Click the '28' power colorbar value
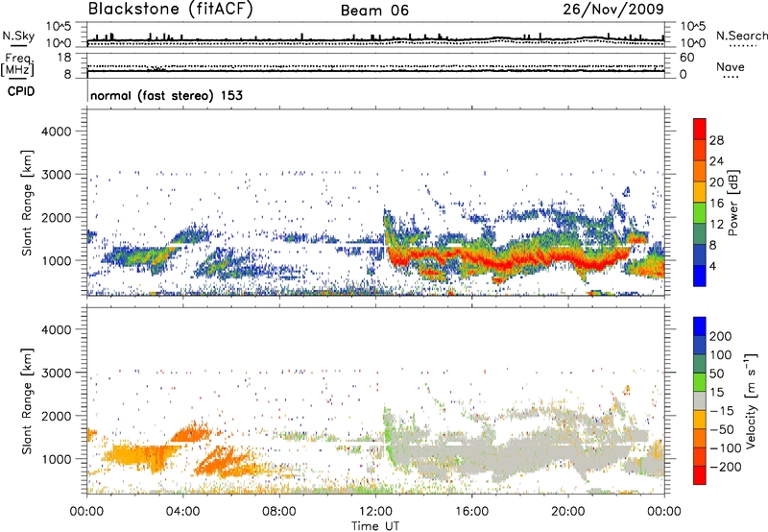Image resolution: width=768 pixels, height=532 pixels. point(716,140)
